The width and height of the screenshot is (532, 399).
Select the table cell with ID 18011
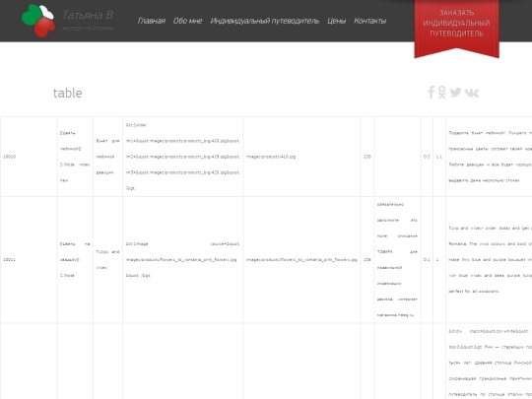tap(29, 259)
